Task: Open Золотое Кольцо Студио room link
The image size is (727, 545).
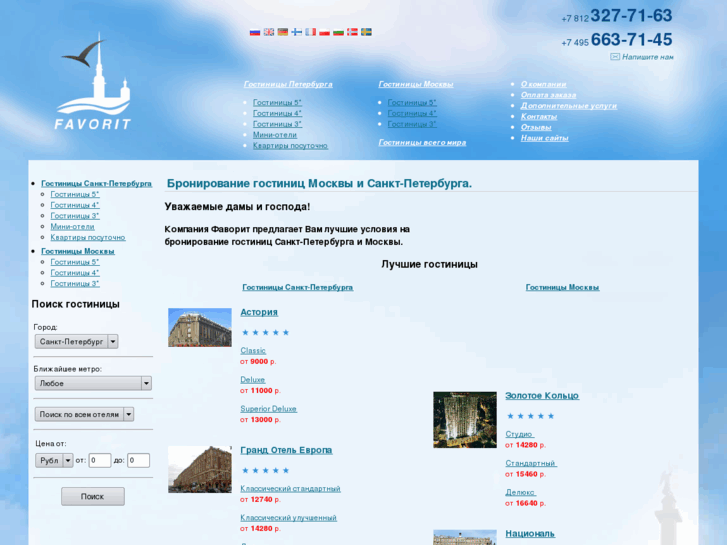Action: click(x=520, y=434)
